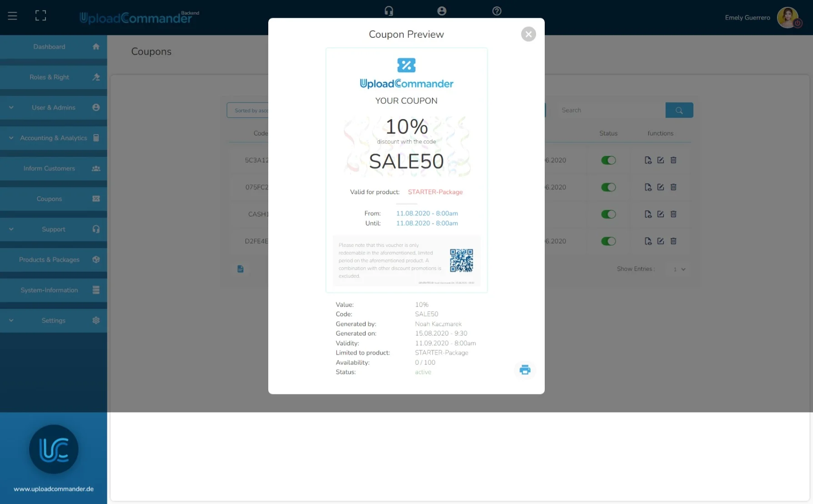This screenshot has height=504, width=813.
Task: Click the coupon QR code
Action: [x=462, y=260]
